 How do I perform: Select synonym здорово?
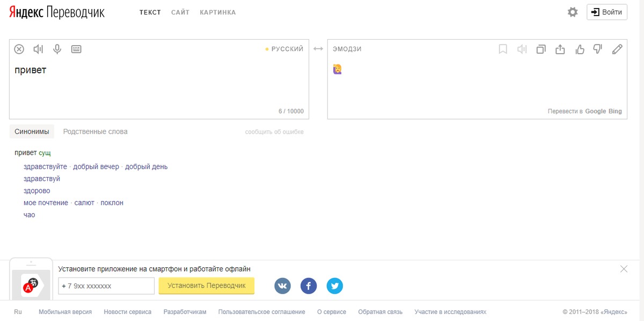tap(37, 191)
